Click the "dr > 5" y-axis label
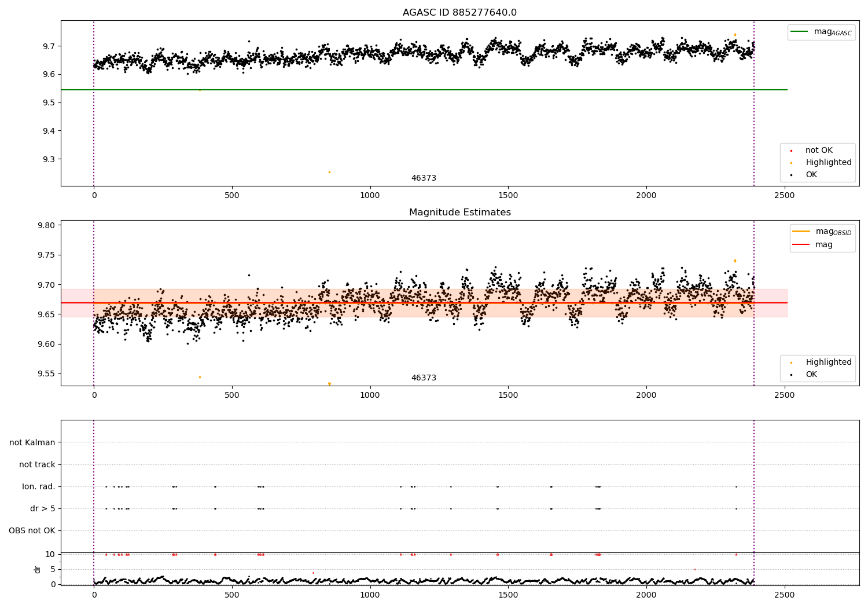Screen dimensions: 868x608 (43, 508)
